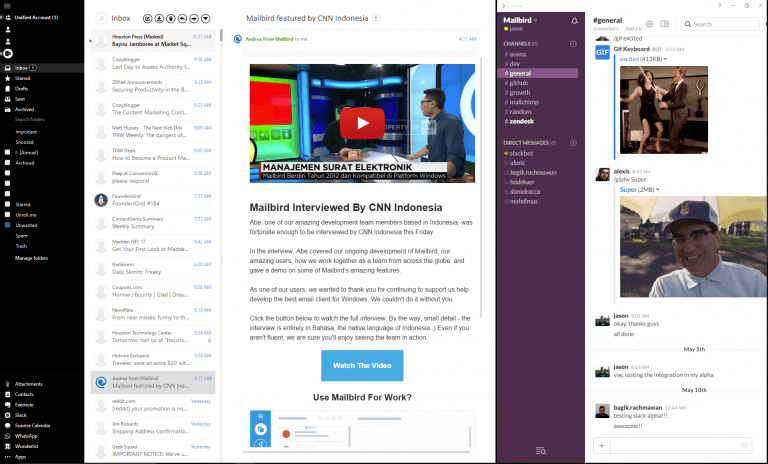Start new direct message with plus icon
Screen dimensions: 768x464
tap(573, 143)
